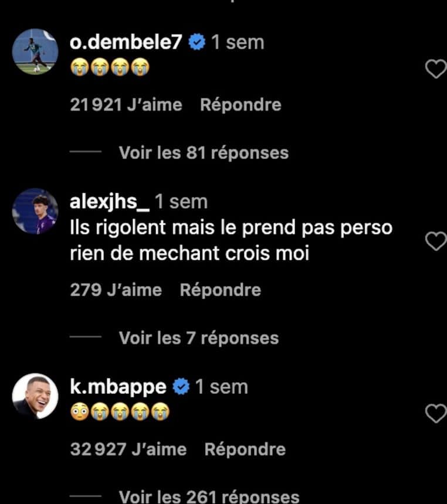Like alexjhs_'s comment with the heart
The width and height of the screenshot is (447, 504).
435,241
